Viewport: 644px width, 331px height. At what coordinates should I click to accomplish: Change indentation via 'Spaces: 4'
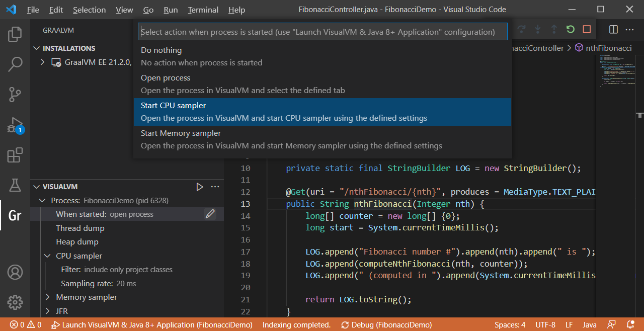510,325
